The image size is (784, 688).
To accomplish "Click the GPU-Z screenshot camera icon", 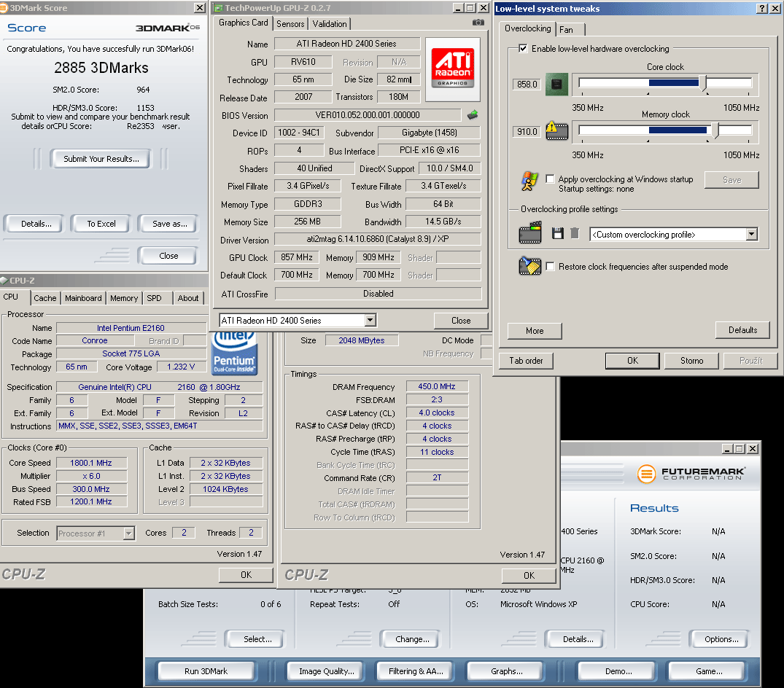I will (x=478, y=23).
